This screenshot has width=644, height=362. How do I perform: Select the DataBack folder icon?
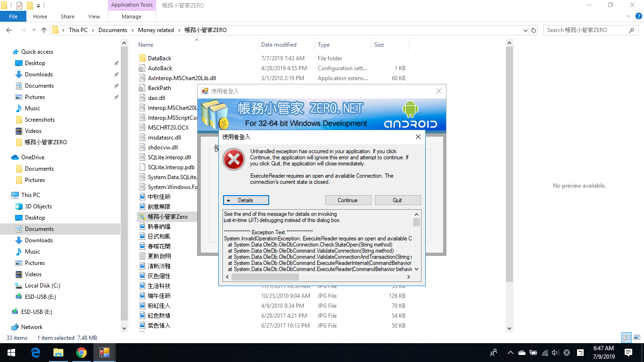(142, 58)
